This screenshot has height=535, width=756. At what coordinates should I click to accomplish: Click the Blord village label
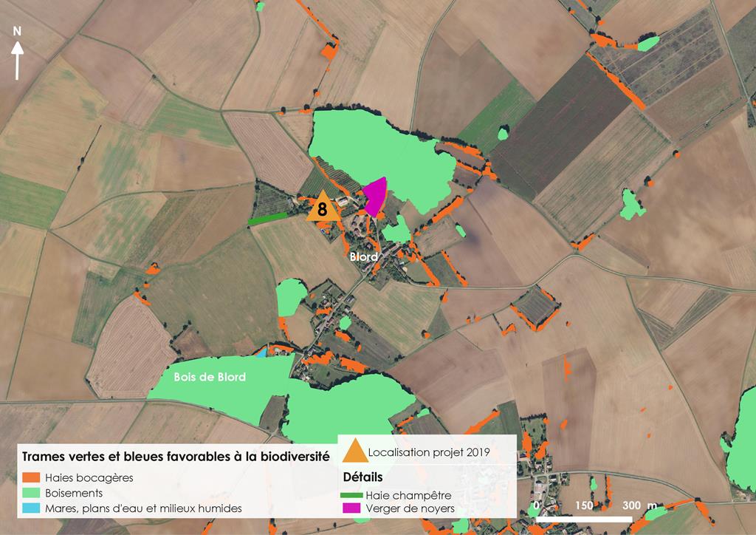point(364,257)
